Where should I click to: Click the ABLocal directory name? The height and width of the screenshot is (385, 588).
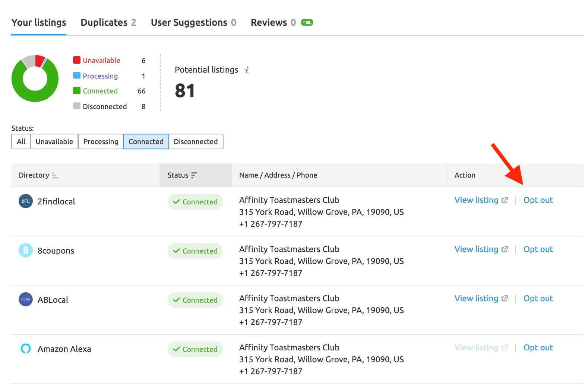coord(53,300)
